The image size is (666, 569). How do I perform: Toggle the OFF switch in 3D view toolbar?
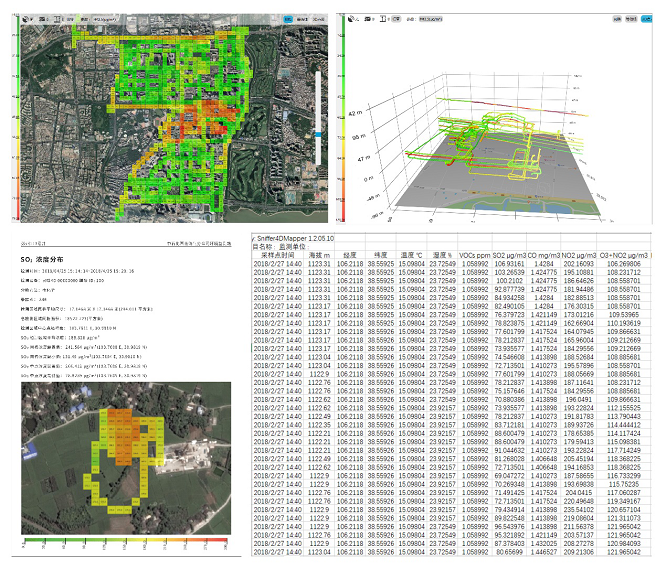(396, 19)
